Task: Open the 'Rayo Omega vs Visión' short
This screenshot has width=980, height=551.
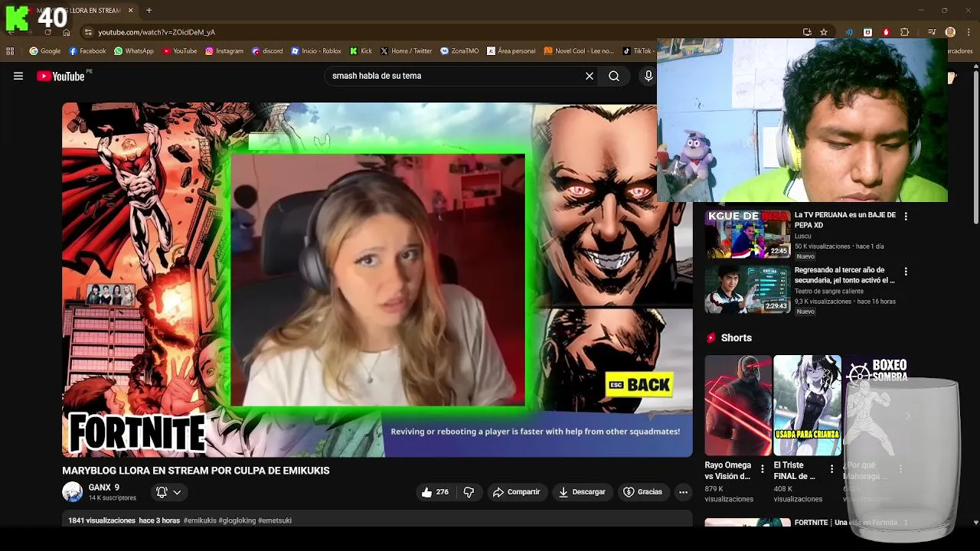Action: pyautogui.click(x=738, y=406)
